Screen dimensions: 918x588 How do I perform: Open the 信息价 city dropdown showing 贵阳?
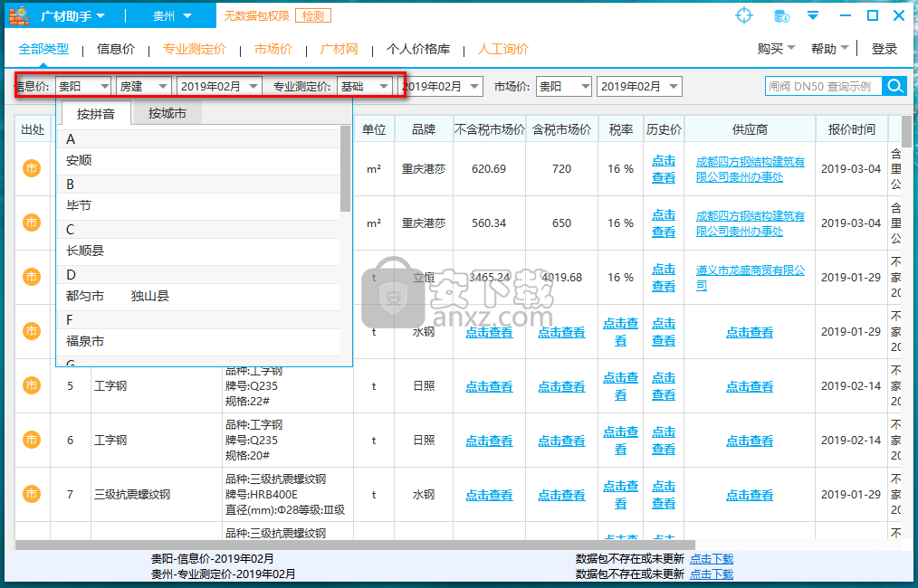[82, 86]
